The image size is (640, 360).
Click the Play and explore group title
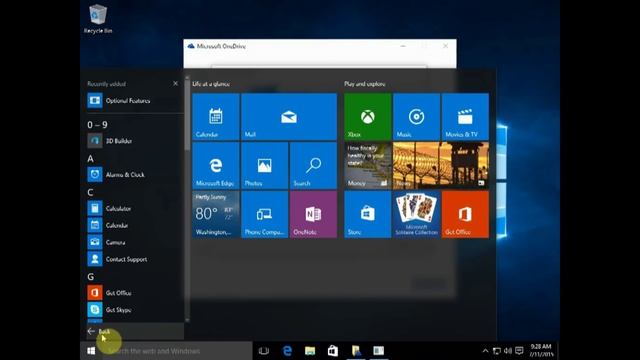(x=364, y=84)
